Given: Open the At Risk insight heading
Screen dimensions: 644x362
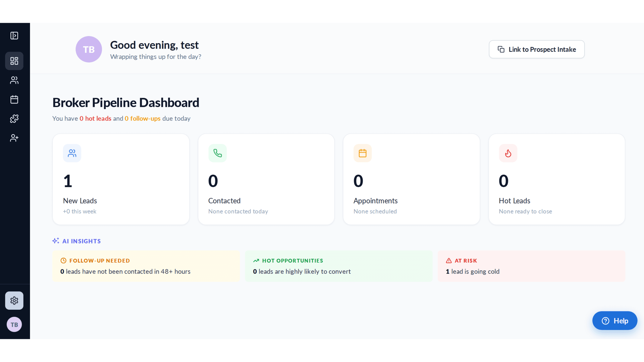Looking at the screenshot, I should [x=466, y=260].
